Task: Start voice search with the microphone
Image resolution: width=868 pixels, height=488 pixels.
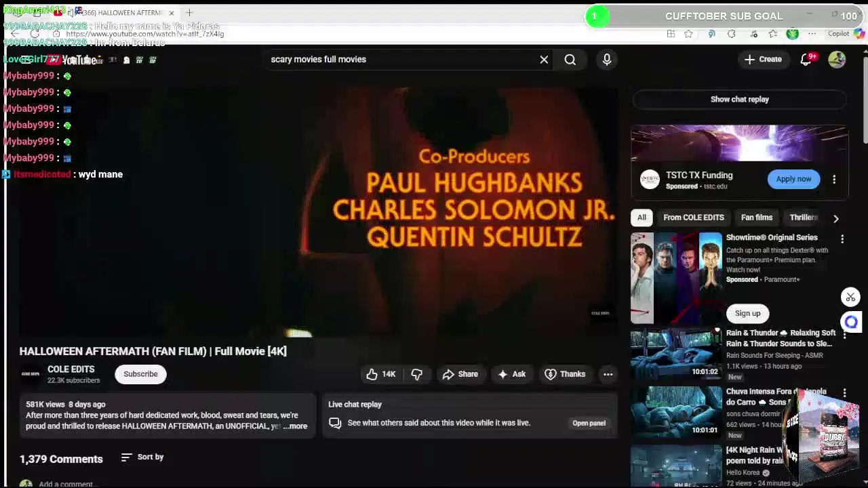Action: 607,60
